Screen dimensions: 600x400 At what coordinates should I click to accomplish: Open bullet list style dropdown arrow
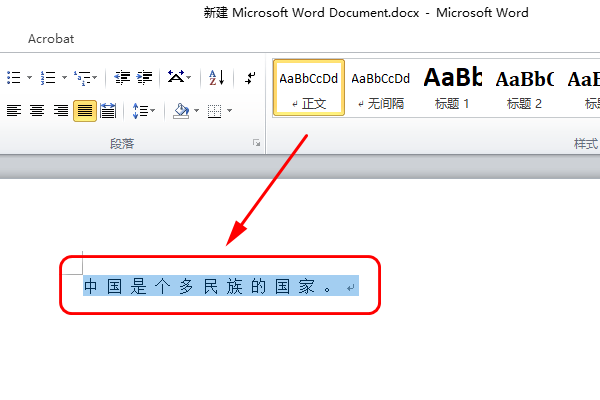click(x=29, y=78)
